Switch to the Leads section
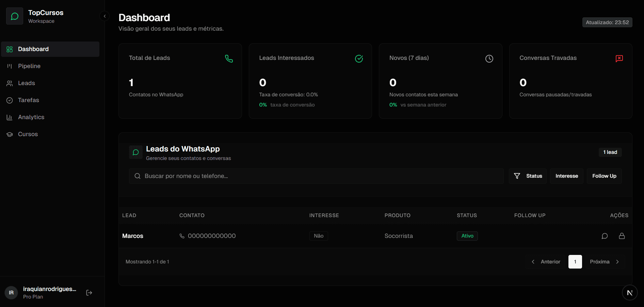The width and height of the screenshot is (644, 307). (x=27, y=83)
